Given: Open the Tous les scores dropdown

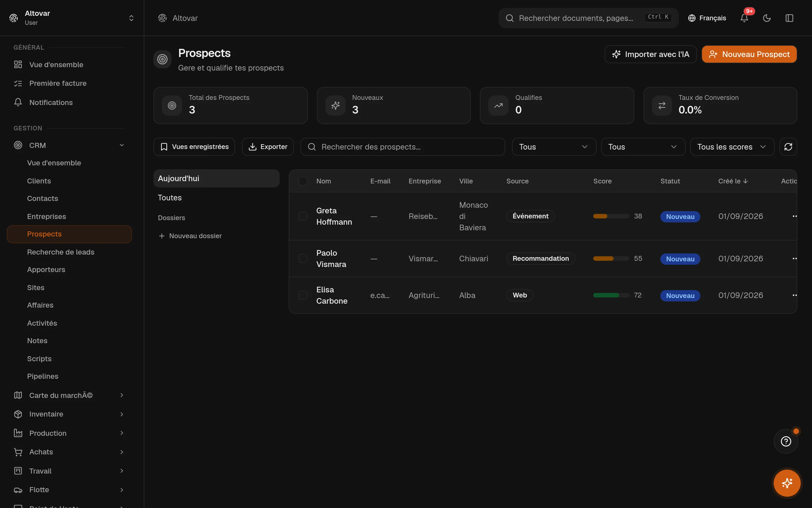Looking at the screenshot, I should (x=732, y=147).
